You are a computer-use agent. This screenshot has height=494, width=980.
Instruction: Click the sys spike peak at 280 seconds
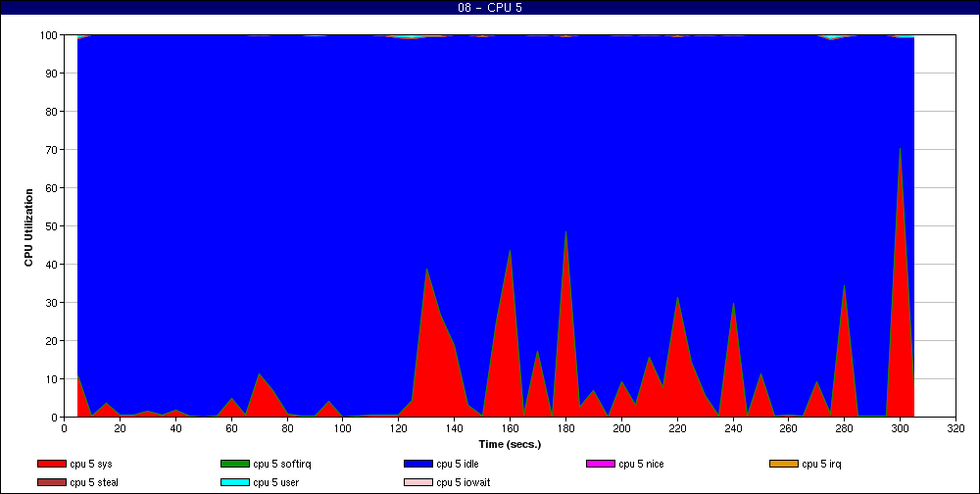[845, 286]
